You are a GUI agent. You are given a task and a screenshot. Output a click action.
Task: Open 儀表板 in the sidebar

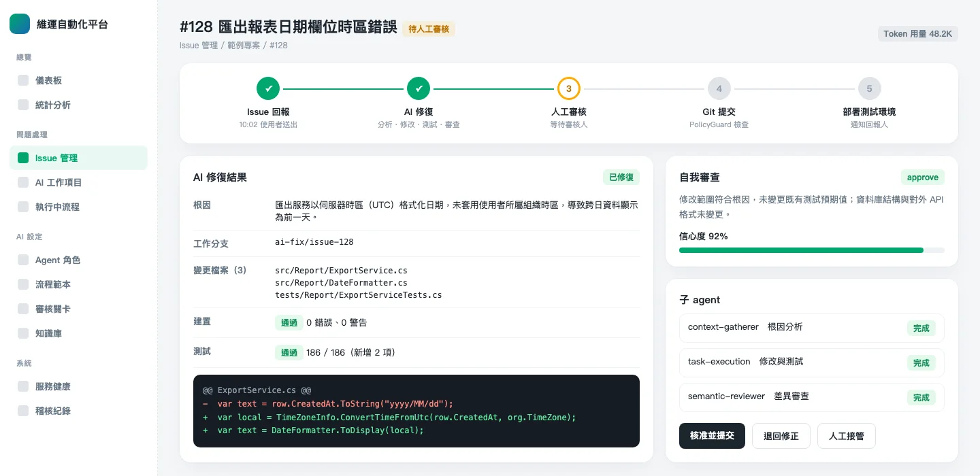pyautogui.click(x=78, y=80)
